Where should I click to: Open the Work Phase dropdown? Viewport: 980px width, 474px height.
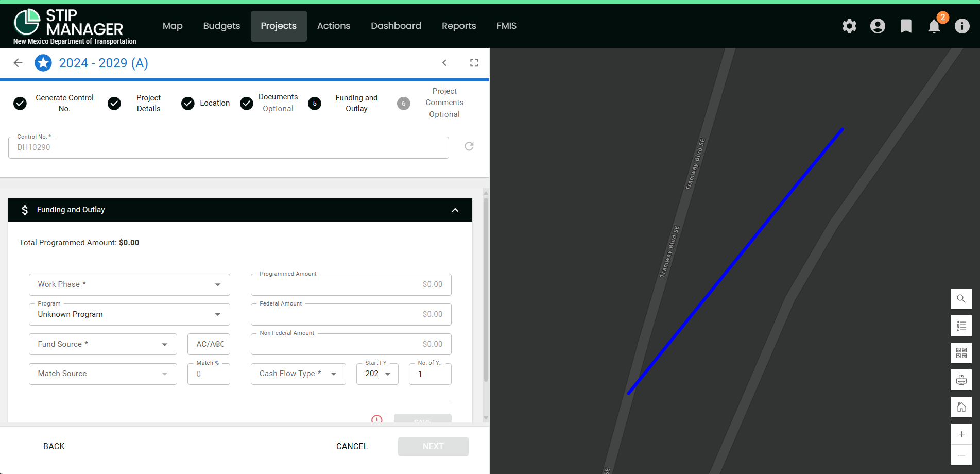point(129,284)
